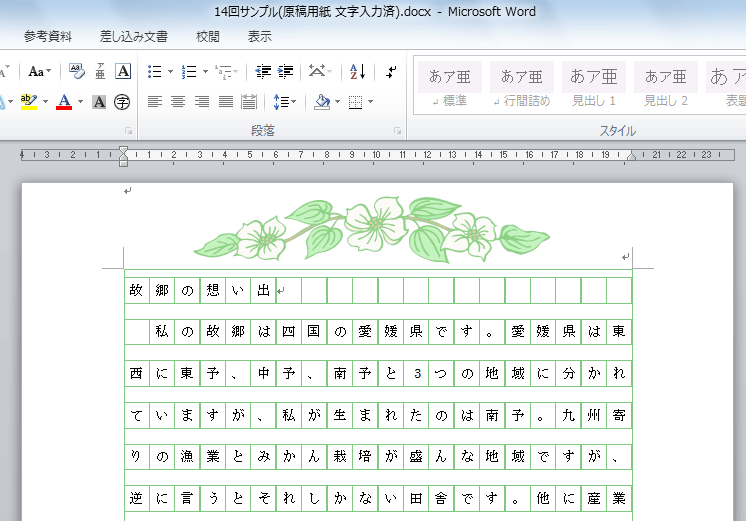The image size is (746, 521).
Task: Open the multilevel list menu
Action: 226,72
